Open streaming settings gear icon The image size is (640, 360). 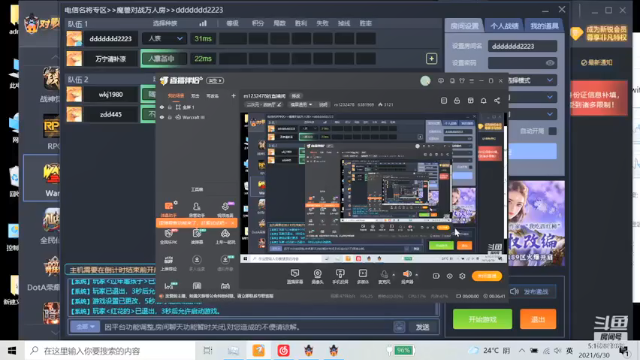(x=462, y=276)
